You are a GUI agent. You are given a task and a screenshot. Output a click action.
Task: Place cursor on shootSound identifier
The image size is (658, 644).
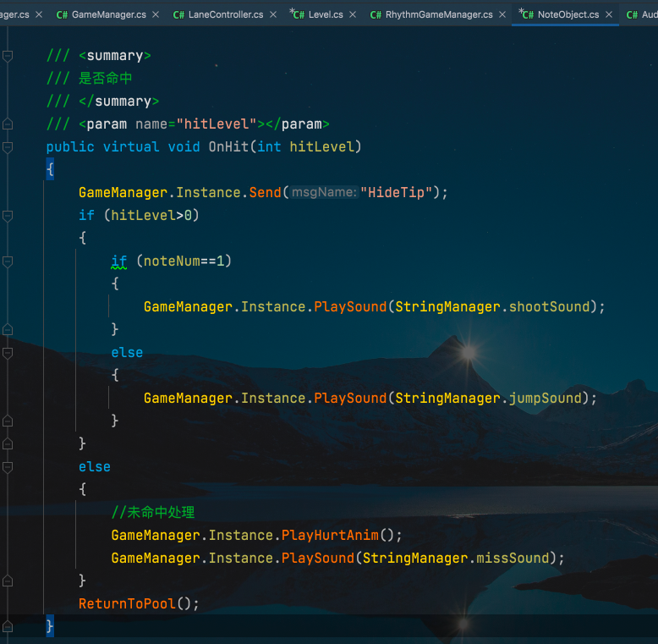tap(549, 307)
